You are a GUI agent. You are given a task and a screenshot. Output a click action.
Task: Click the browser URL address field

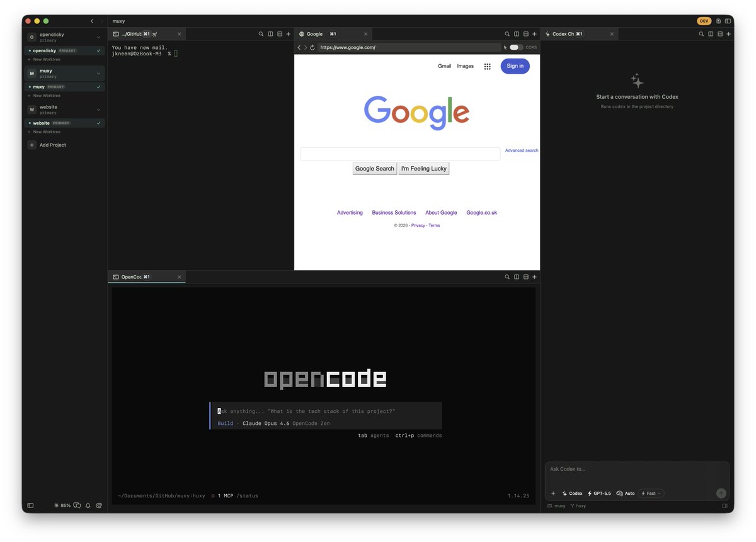(x=409, y=47)
